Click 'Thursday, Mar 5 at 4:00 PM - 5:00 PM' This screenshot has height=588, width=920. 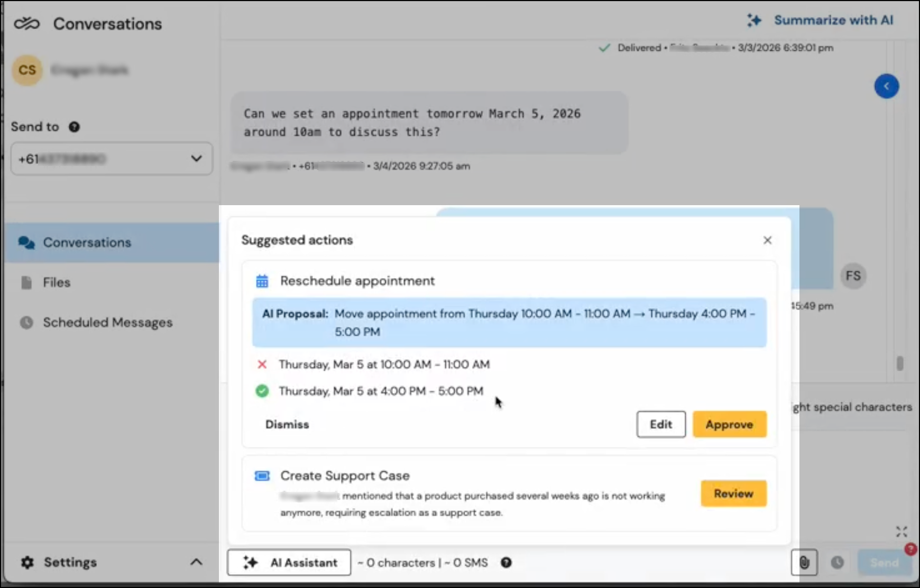(381, 391)
